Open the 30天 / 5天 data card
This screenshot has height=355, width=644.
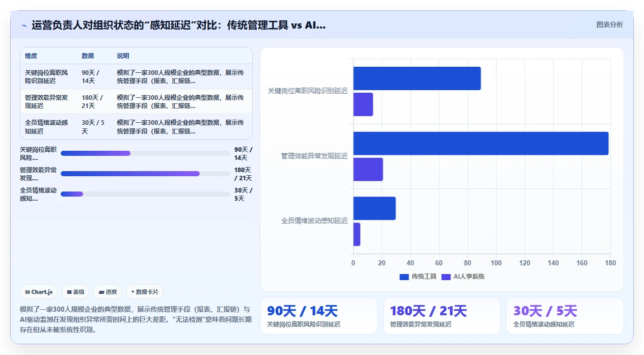[x=565, y=316]
